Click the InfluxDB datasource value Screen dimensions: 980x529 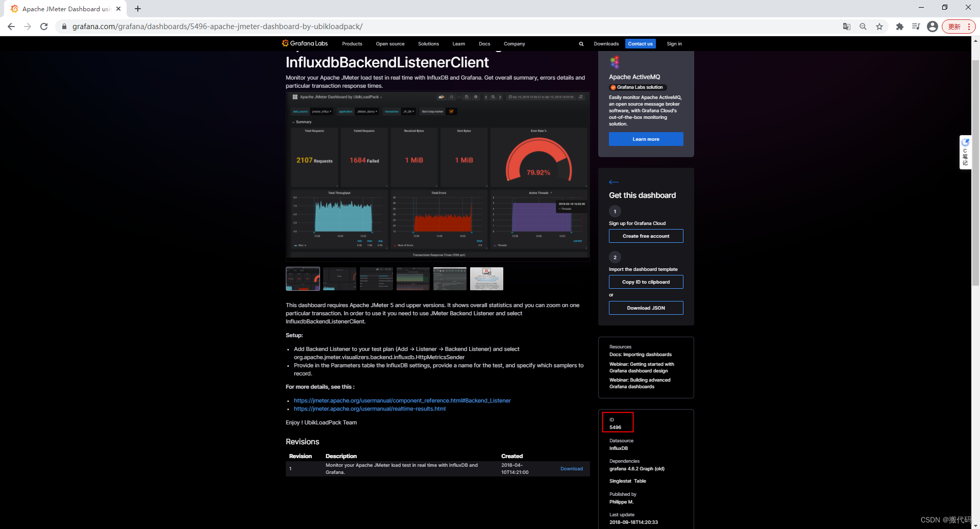click(x=619, y=448)
